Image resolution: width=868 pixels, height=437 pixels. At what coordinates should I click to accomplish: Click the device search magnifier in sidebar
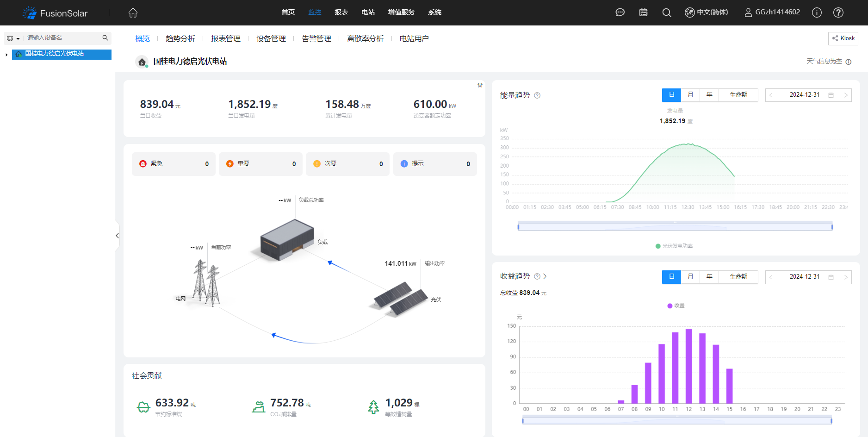tap(105, 38)
